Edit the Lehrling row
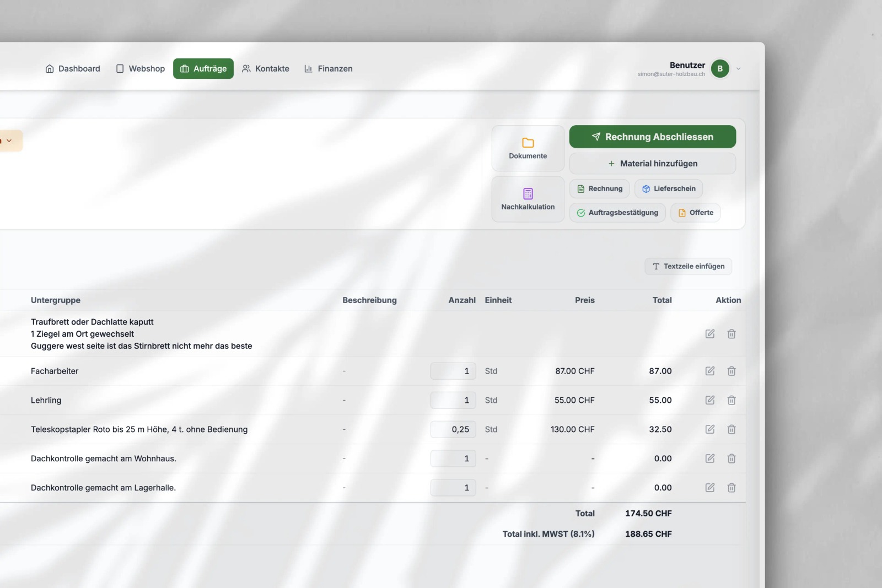The image size is (882, 588). (710, 401)
